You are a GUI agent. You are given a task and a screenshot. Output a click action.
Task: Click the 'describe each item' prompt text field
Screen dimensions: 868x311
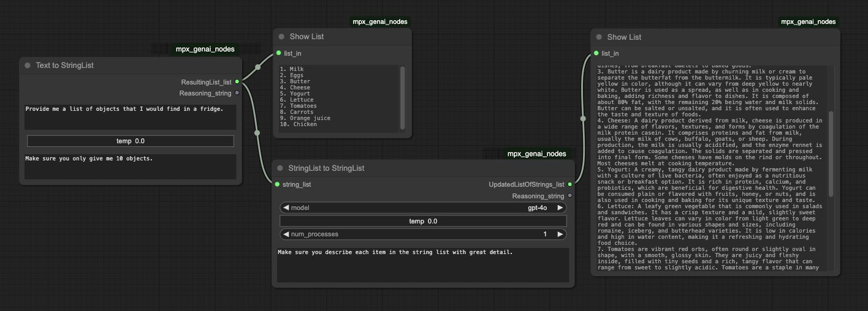click(x=423, y=265)
